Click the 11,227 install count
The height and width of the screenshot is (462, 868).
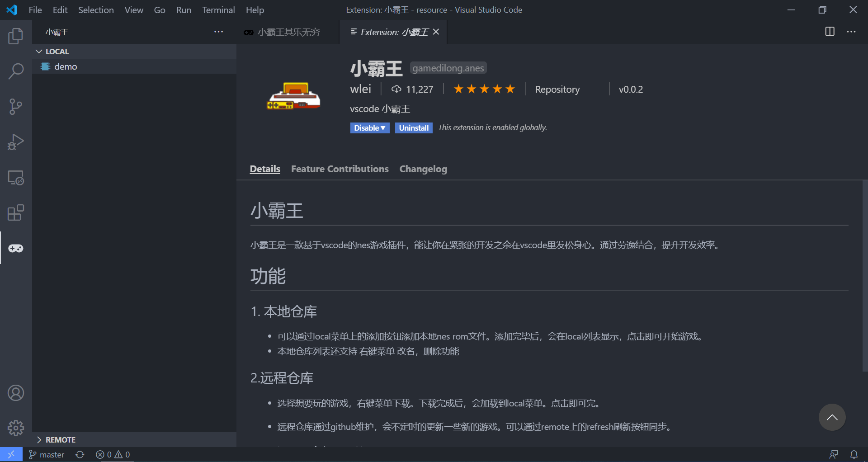tap(420, 90)
